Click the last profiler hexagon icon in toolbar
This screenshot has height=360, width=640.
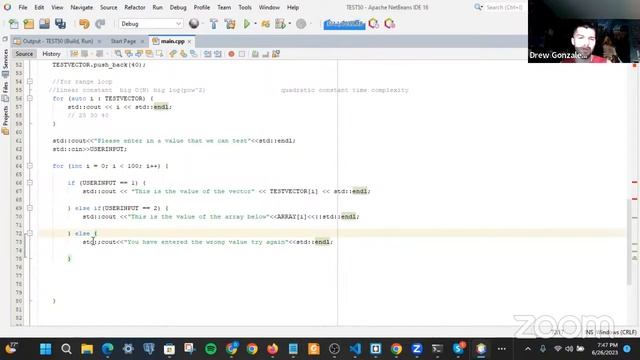(x=389, y=24)
